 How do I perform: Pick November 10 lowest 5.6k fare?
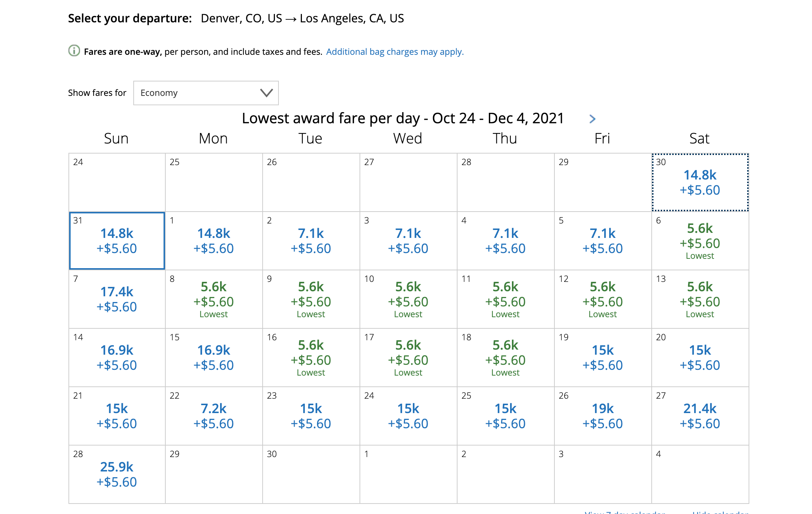tap(408, 299)
